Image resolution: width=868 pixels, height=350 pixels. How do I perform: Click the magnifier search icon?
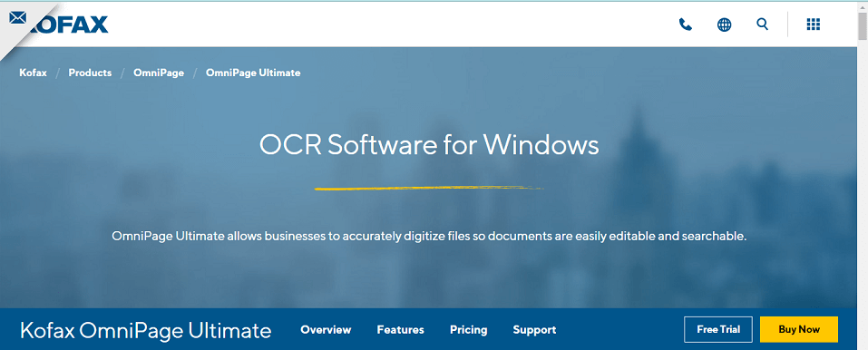762,24
